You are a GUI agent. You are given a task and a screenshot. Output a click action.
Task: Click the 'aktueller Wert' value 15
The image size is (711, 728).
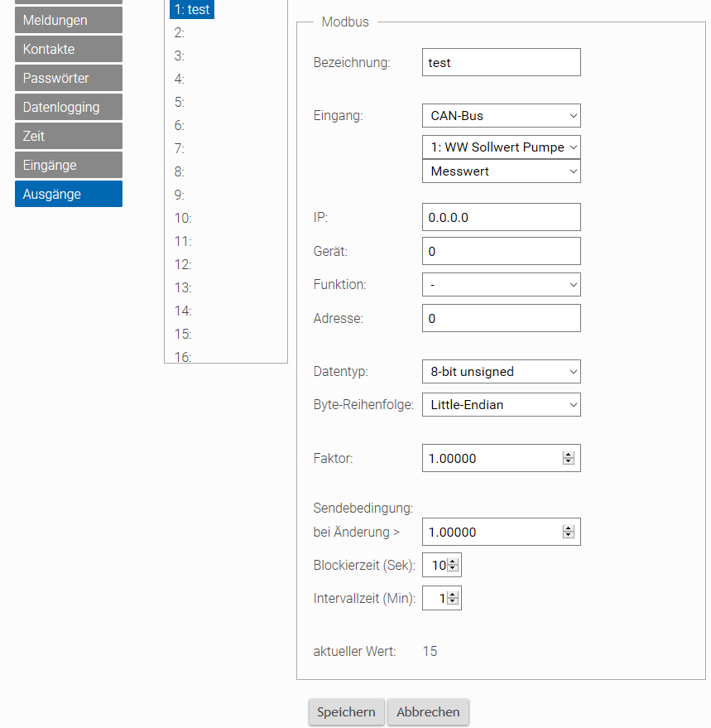(430, 651)
